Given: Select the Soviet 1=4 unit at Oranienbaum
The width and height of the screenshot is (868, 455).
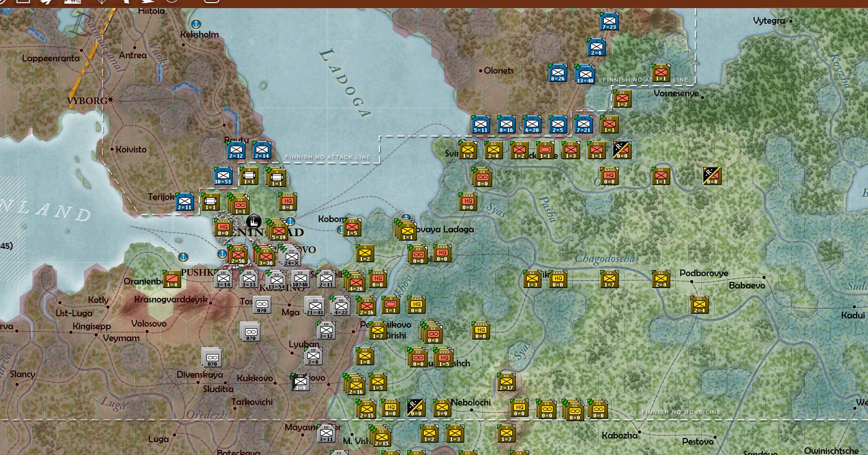Looking at the screenshot, I should [172, 279].
